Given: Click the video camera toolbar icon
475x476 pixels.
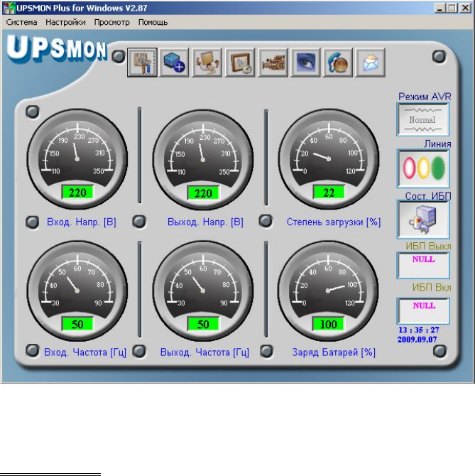Looking at the screenshot, I should [273, 63].
